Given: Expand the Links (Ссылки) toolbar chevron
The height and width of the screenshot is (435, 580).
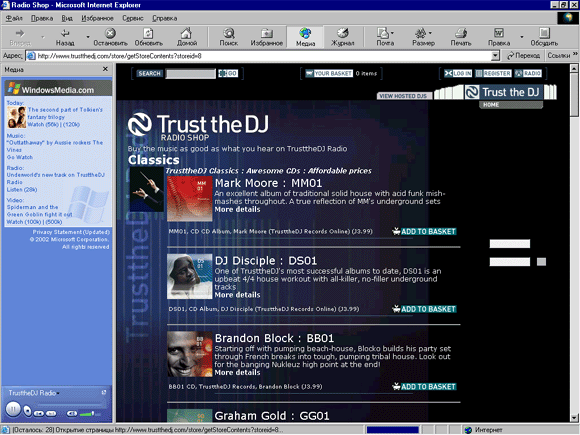Looking at the screenshot, I should 576,54.
